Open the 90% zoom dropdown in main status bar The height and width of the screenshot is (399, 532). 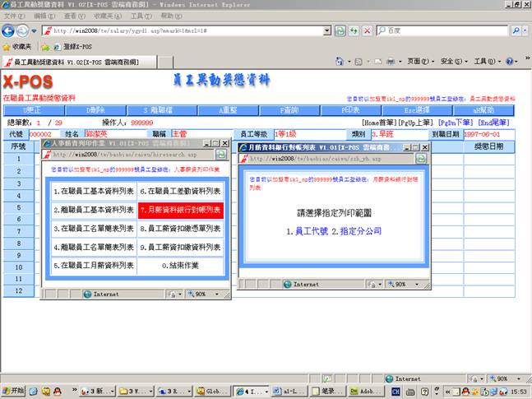tap(501, 378)
